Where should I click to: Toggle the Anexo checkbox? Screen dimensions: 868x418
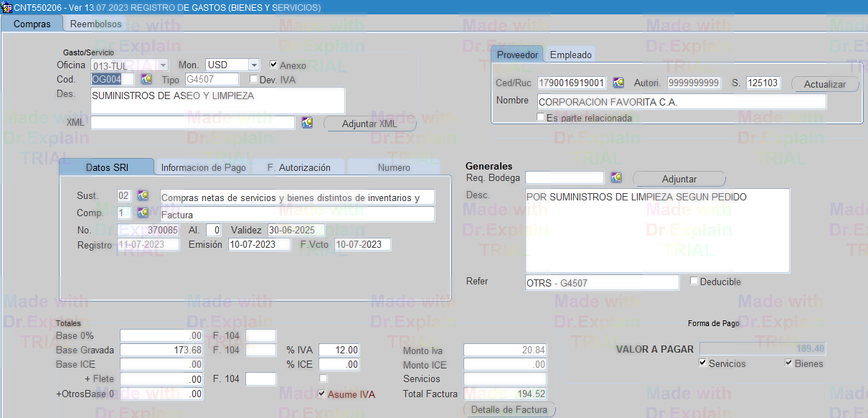coord(273,65)
